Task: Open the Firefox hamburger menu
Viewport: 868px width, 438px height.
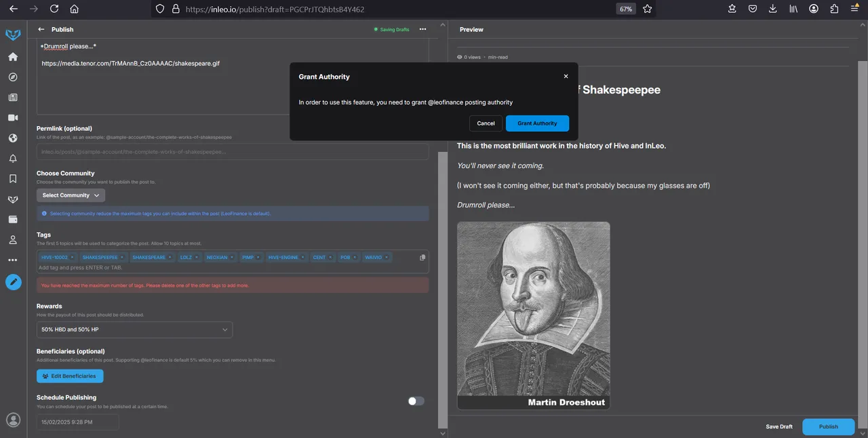Action: (855, 9)
